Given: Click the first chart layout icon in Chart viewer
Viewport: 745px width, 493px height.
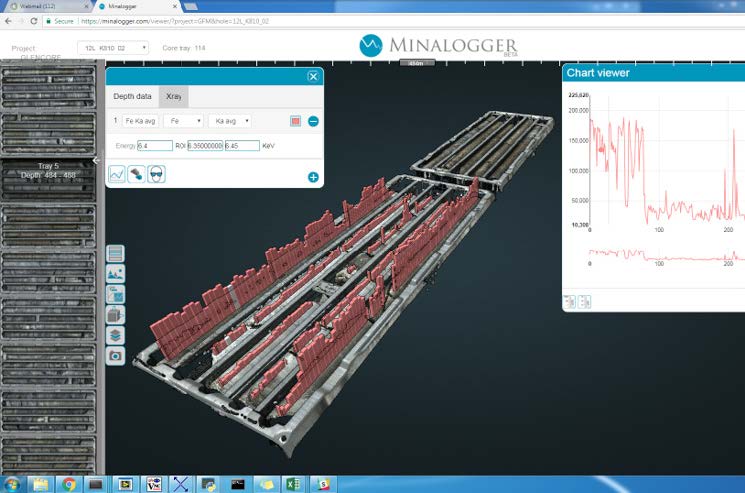Looking at the screenshot, I should (569, 302).
